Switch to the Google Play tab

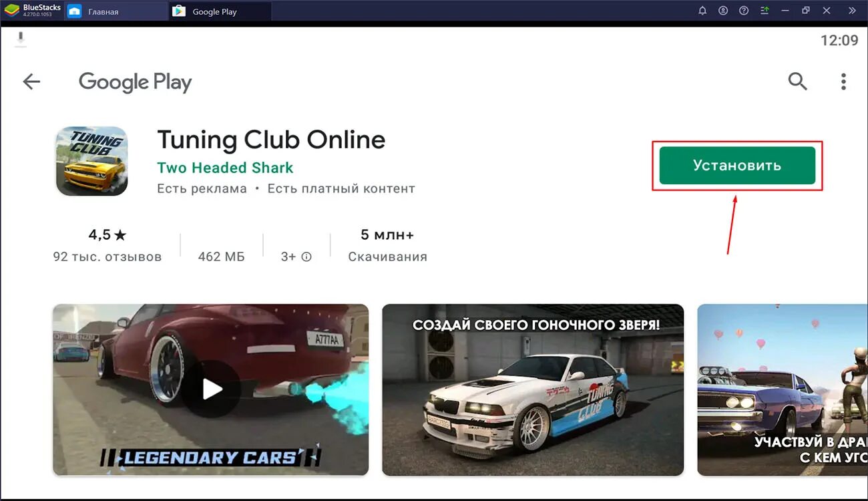click(220, 11)
